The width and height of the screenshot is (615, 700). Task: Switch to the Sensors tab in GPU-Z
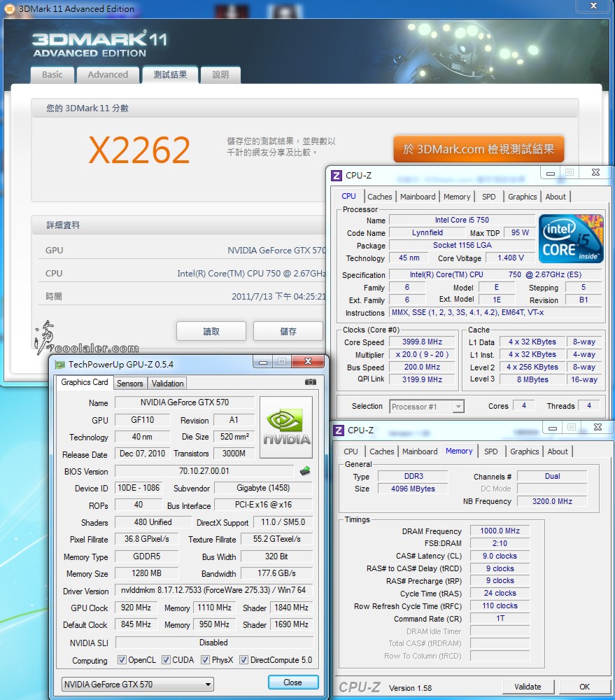point(130,383)
